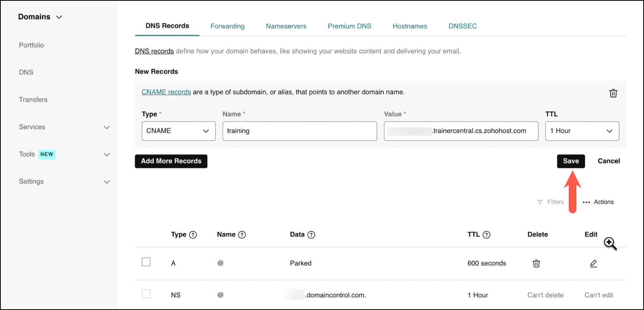The height and width of the screenshot is (310, 644).
Task: Open the Filters option
Action: pyautogui.click(x=550, y=202)
